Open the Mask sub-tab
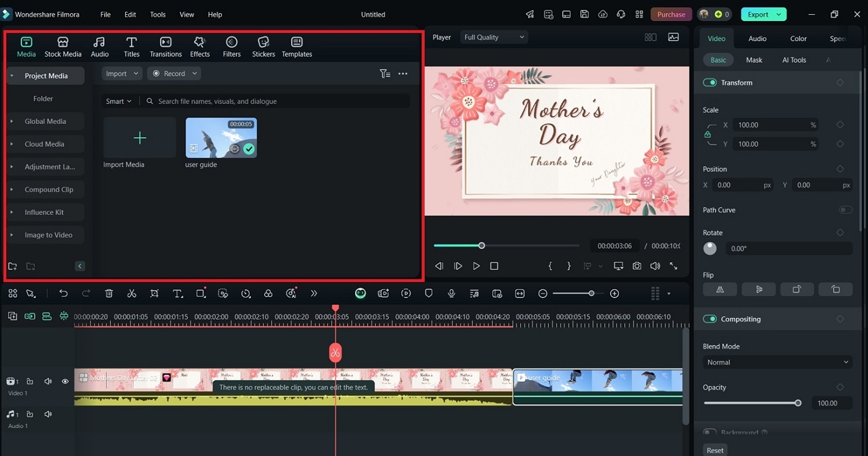Viewport: 868px width, 456px height. 754,60
